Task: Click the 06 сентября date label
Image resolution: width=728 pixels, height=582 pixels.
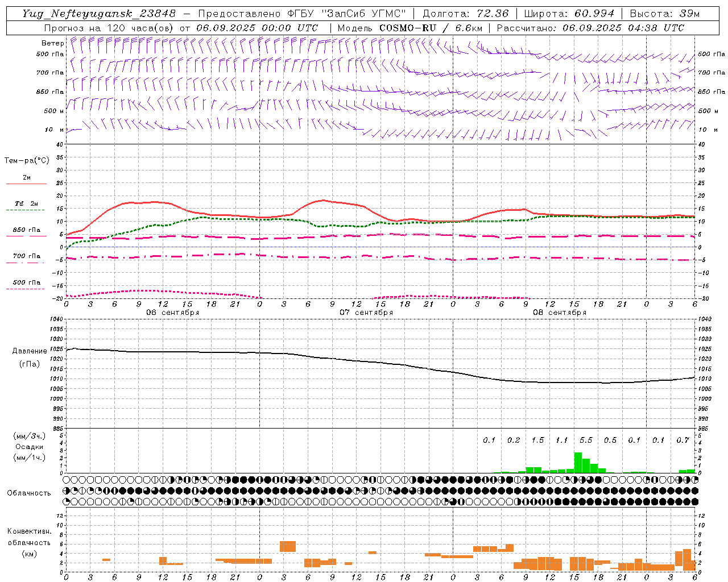Action: click(x=172, y=313)
